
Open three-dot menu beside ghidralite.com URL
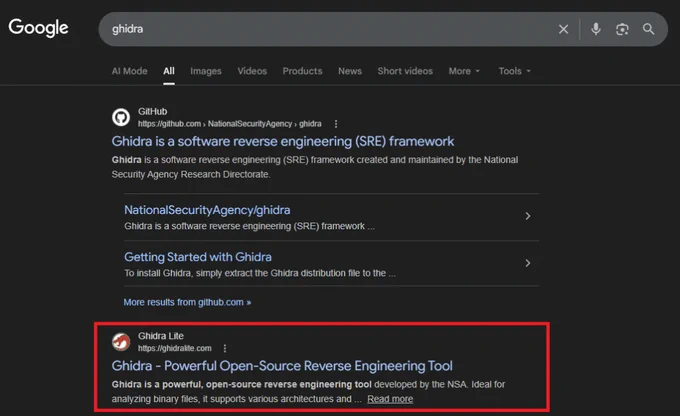(225, 348)
